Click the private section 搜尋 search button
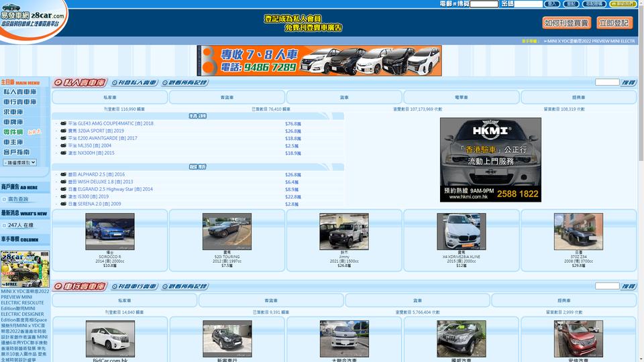This screenshot has width=644, height=362. click(x=629, y=82)
